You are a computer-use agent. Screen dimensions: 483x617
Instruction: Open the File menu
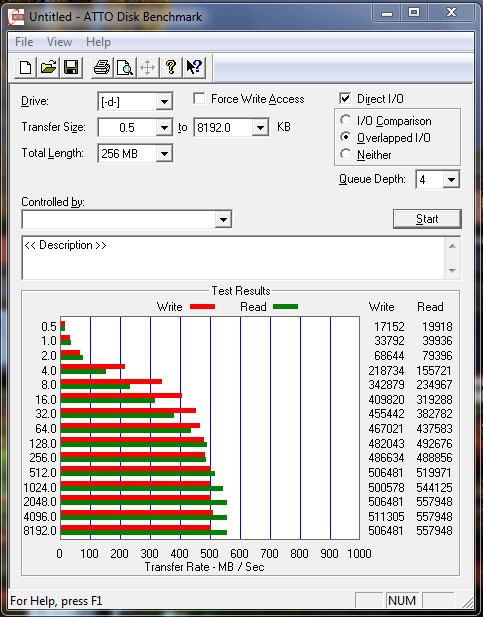[24, 42]
